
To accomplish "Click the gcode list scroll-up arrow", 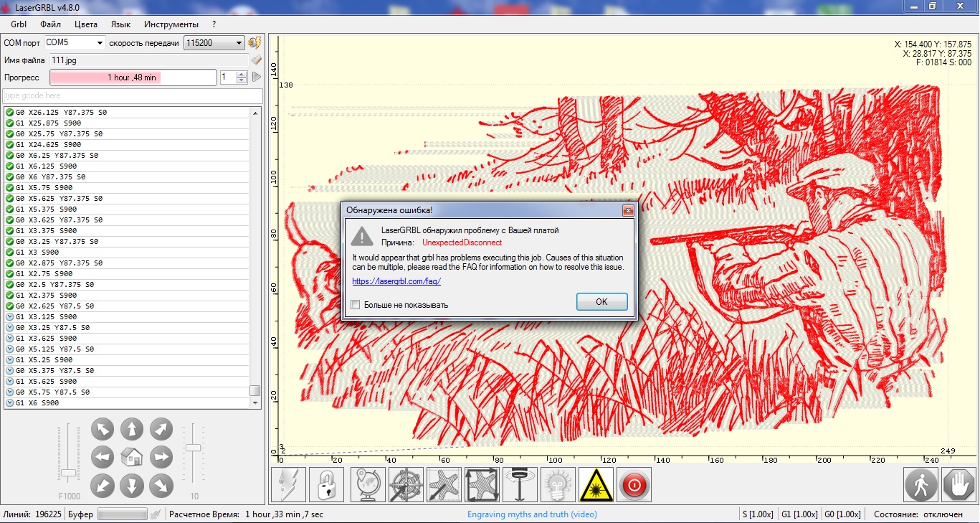I will [x=255, y=113].
